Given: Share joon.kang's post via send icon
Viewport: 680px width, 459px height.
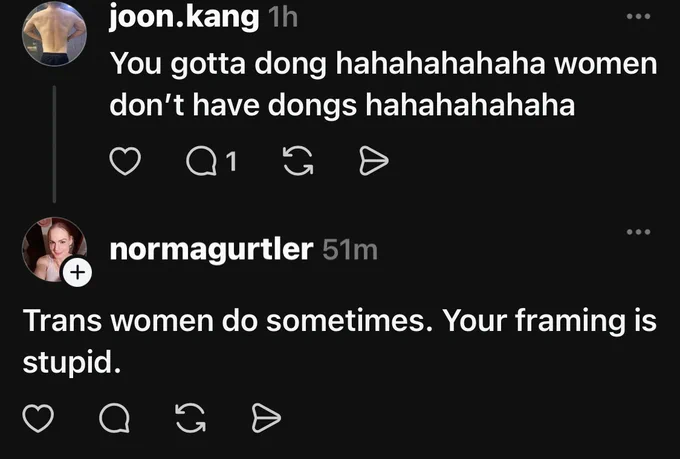Looking at the screenshot, I should point(372,162).
